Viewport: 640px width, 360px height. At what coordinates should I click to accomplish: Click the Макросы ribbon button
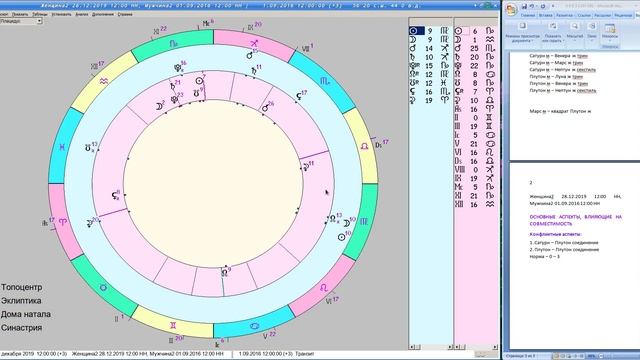610,33
